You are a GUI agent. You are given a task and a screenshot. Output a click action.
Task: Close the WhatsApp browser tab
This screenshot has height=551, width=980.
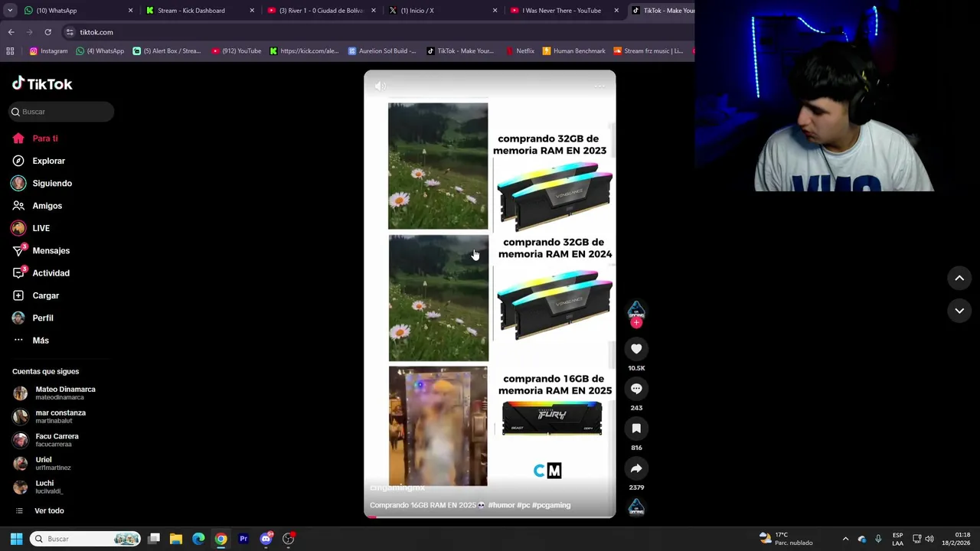coord(130,11)
